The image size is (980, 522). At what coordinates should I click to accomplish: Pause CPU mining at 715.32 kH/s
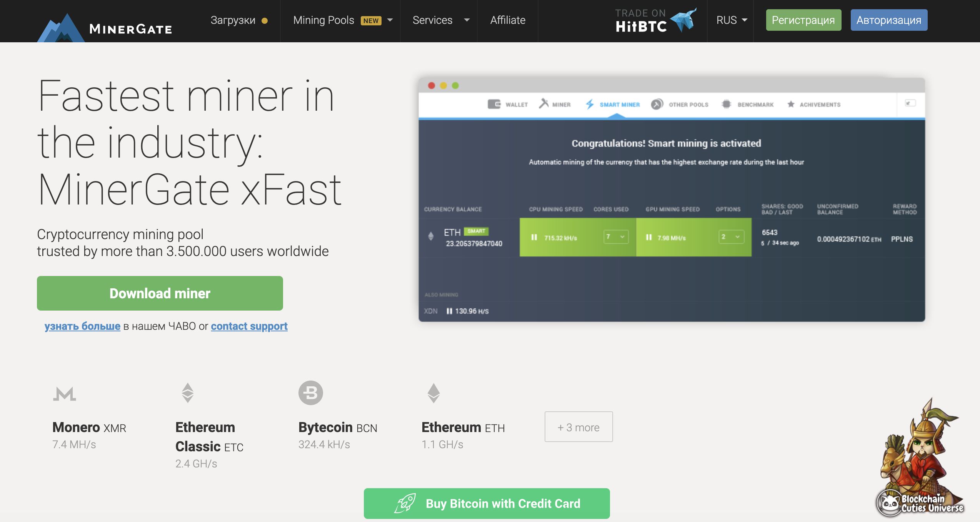click(534, 237)
